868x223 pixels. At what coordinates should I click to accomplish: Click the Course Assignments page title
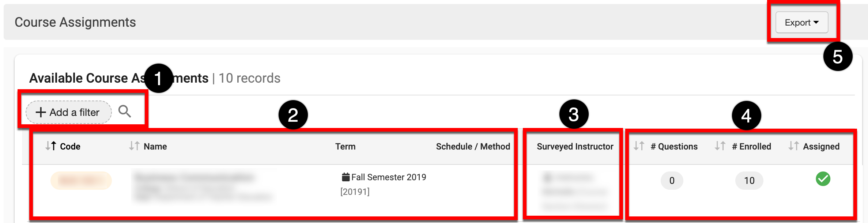click(75, 22)
